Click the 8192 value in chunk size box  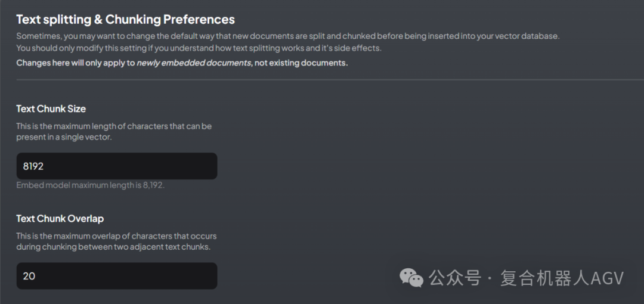[x=33, y=166]
